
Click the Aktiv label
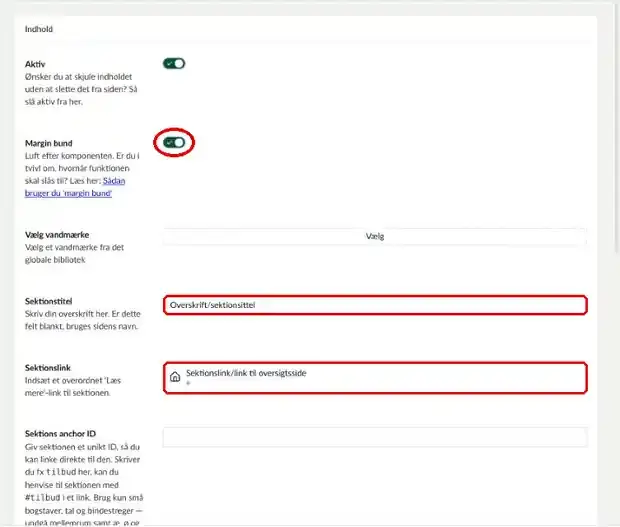tap(35, 64)
